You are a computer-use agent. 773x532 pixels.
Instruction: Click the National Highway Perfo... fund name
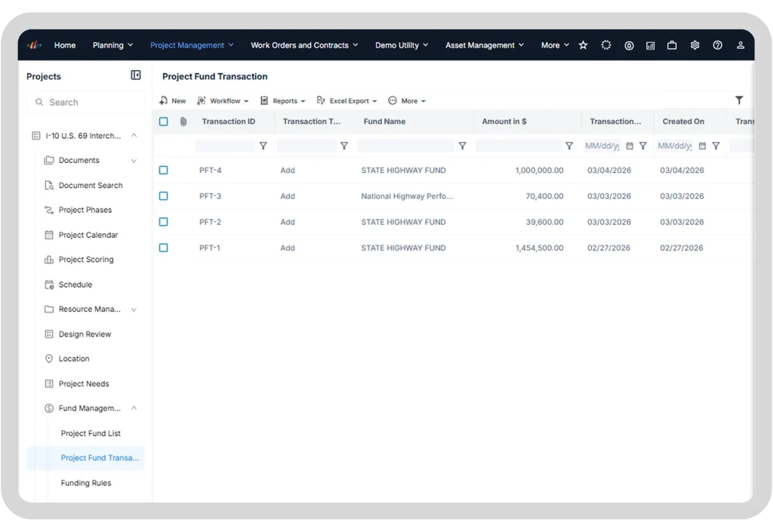(407, 196)
